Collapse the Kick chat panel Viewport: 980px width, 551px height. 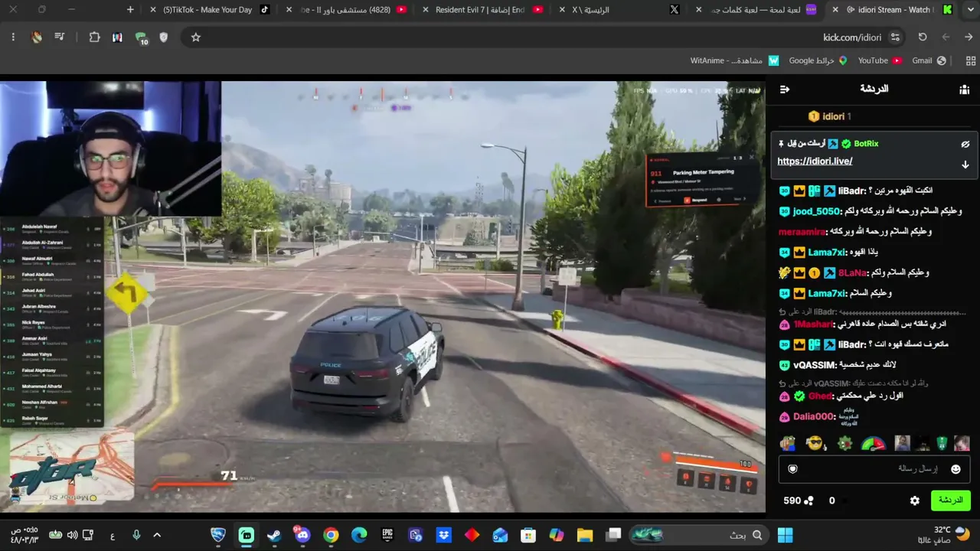click(x=785, y=90)
